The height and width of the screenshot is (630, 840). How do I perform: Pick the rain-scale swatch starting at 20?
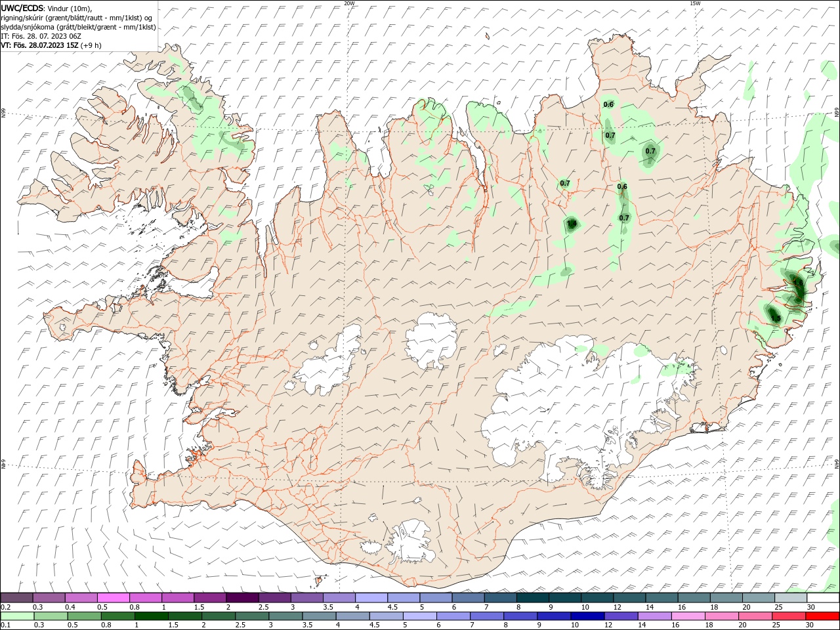pyautogui.click(x=755, y=616)
